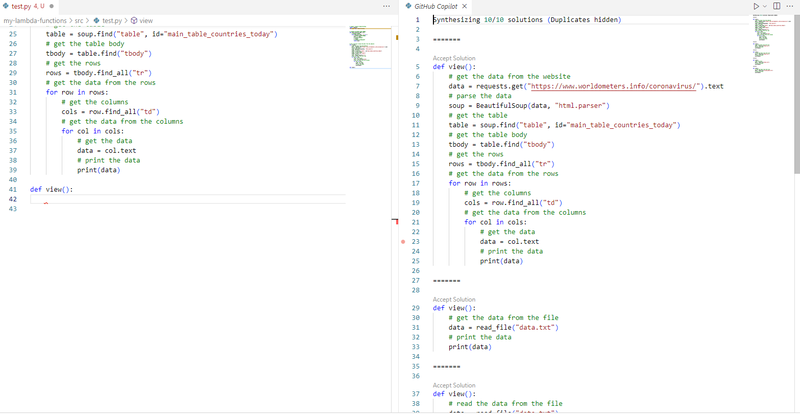800x414 pixels.
Task: Click '# get the data from the file' on line 30
Action: (x=504, y=318)
